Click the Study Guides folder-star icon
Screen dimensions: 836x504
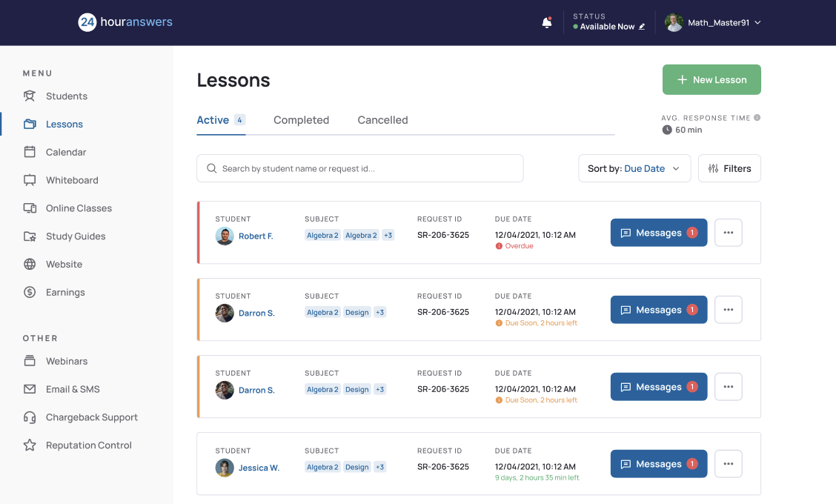coord(30,236)
